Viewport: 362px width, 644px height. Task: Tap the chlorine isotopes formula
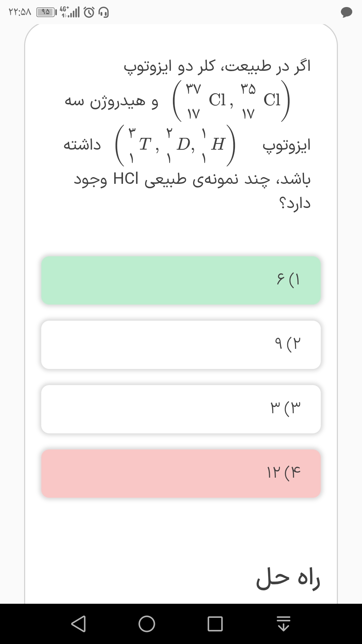[x=231, y=101]
